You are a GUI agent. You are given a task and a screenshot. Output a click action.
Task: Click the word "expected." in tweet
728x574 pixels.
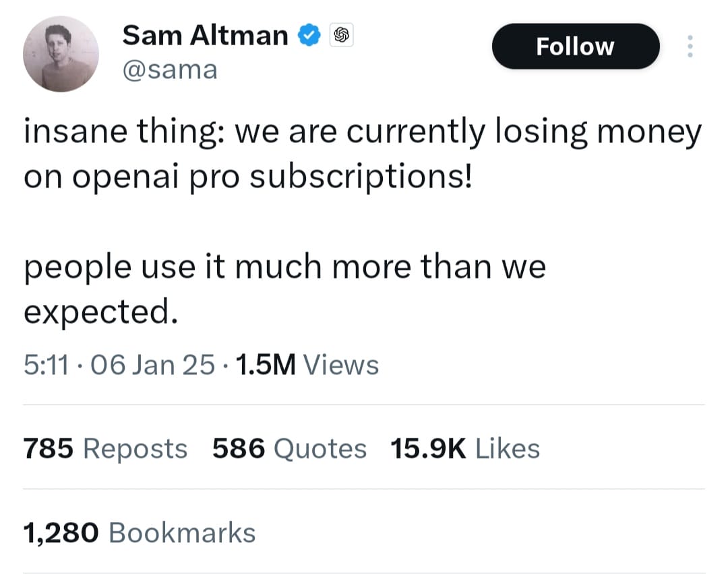pos(101,312)
